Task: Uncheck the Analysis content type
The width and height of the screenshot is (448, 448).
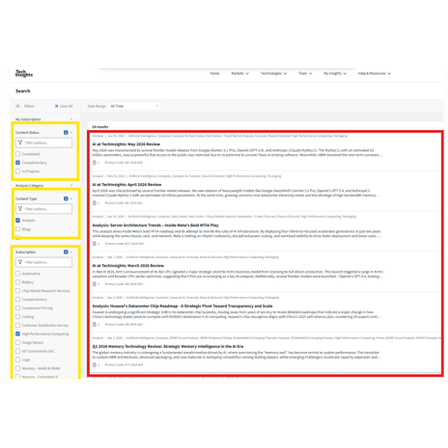Action: tap(18, 220)
